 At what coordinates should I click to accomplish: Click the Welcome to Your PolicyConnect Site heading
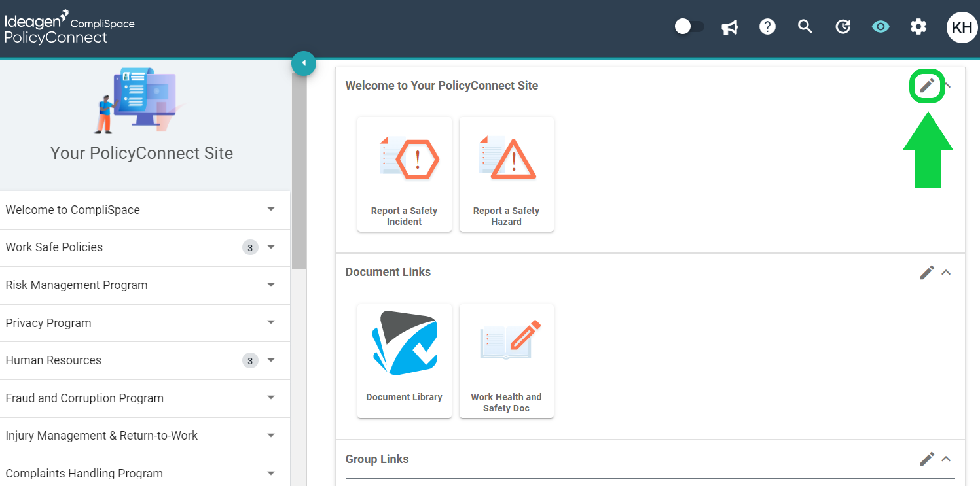point(442,86)
